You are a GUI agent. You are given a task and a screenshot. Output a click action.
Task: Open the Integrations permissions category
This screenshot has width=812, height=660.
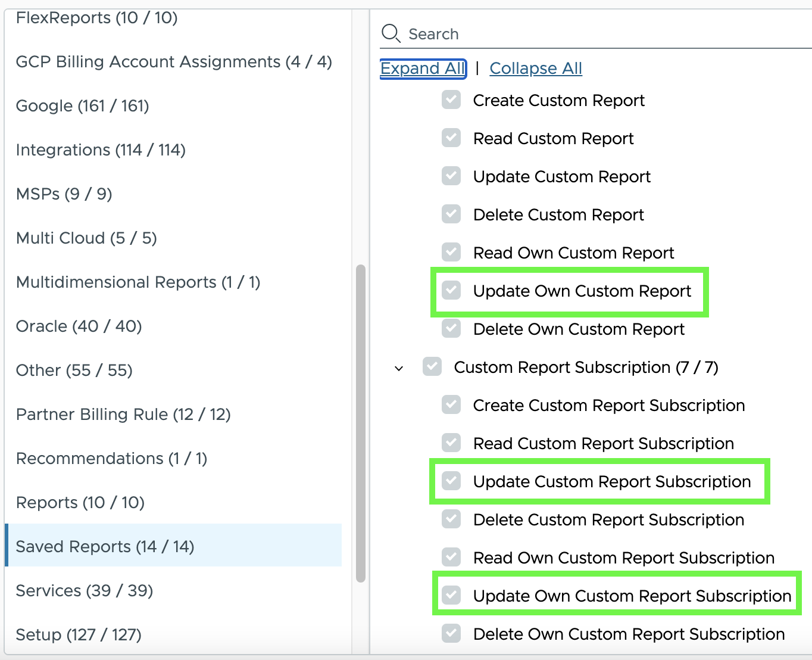point(101,150)
